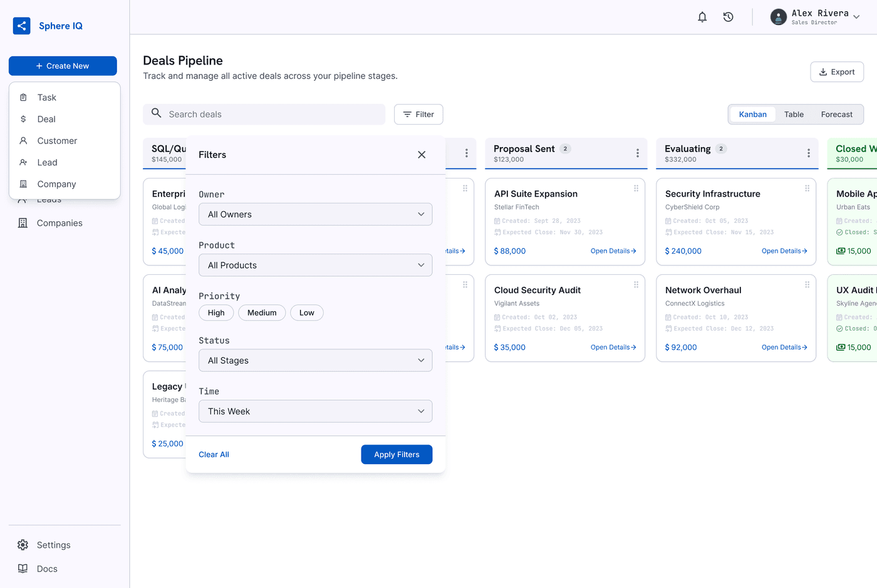Click the Company building icon in menu

click(23, 184)
